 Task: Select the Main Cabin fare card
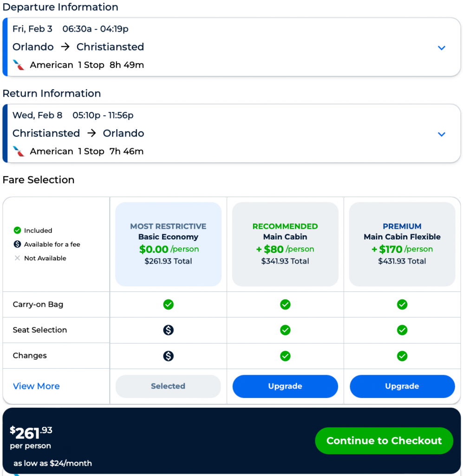[x=285, y=244]
